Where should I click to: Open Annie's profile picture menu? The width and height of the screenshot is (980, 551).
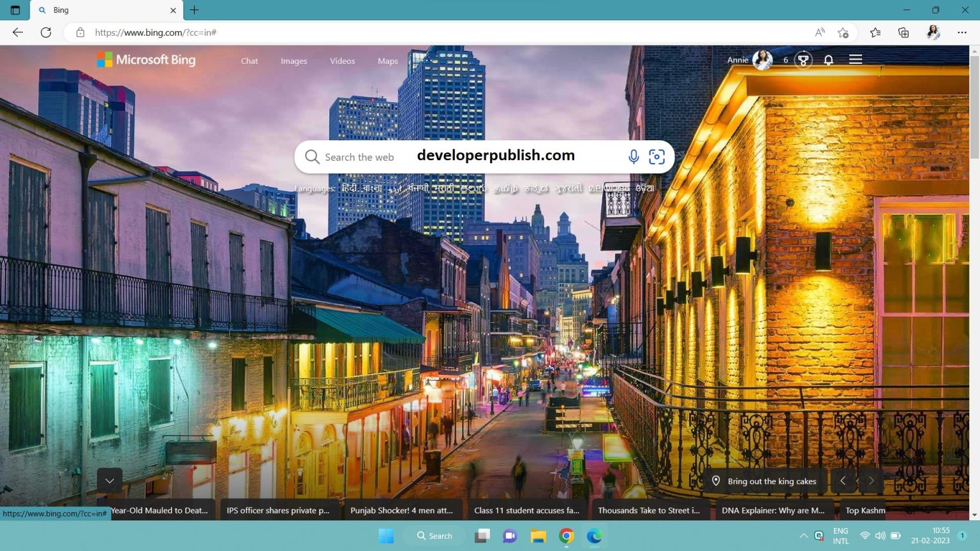(x=761, y=60)
